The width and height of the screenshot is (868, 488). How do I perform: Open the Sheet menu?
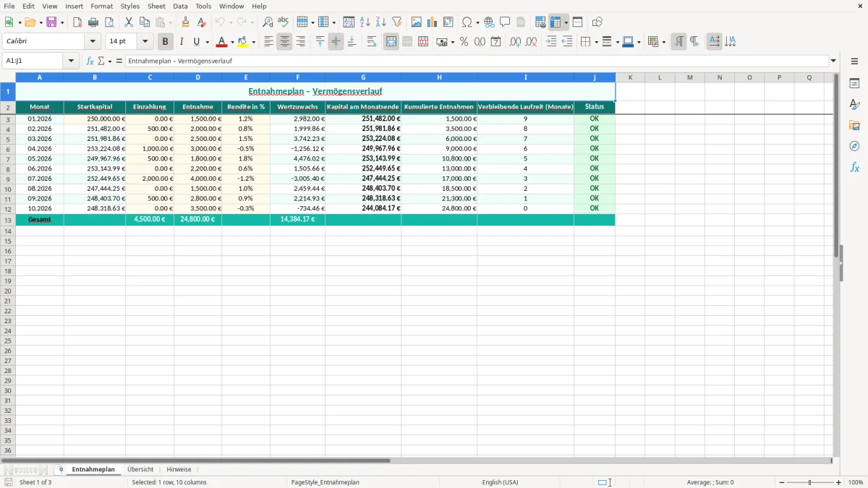pyautogui.click(x=156, y=6)
